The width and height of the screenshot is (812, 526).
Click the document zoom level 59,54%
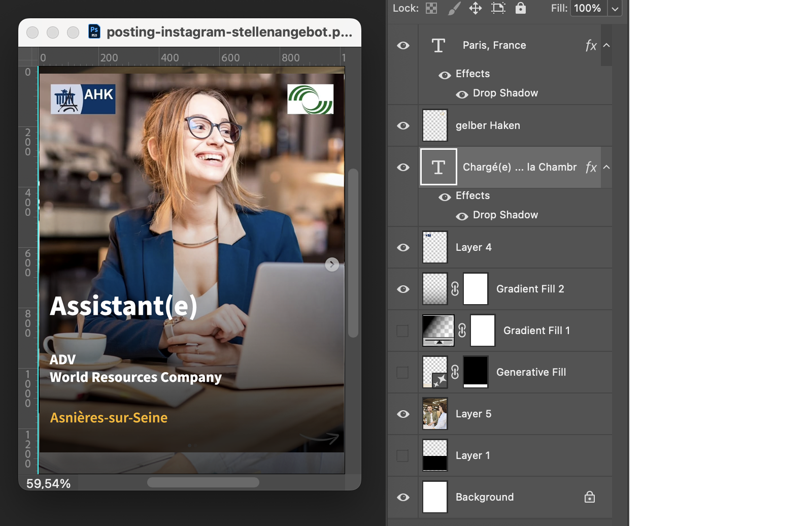click(49, 483)
